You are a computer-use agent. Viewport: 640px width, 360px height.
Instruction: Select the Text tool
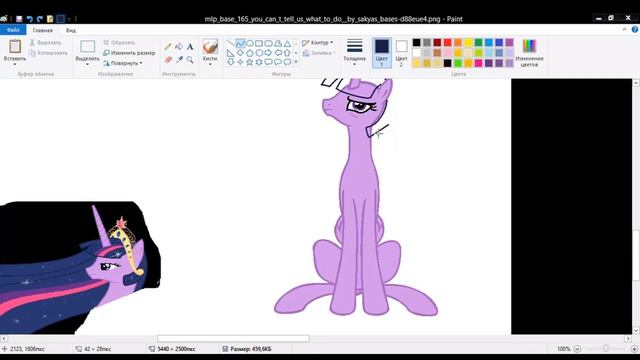[x=190, y=47]
